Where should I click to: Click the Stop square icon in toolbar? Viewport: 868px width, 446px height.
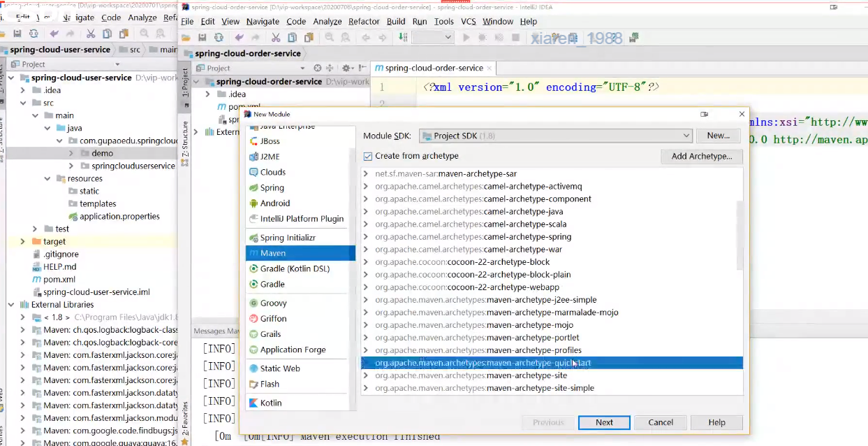[x=516, y=38]
